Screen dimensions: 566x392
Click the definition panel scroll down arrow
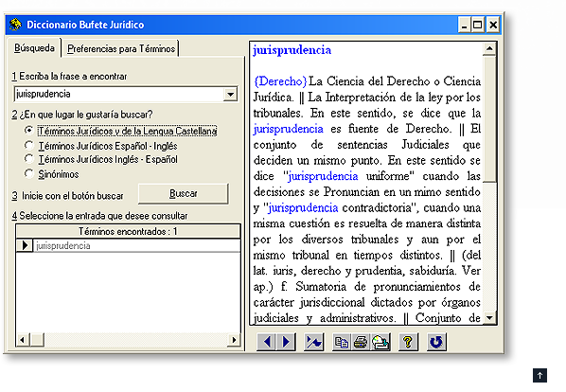click(x=489, y=317)
